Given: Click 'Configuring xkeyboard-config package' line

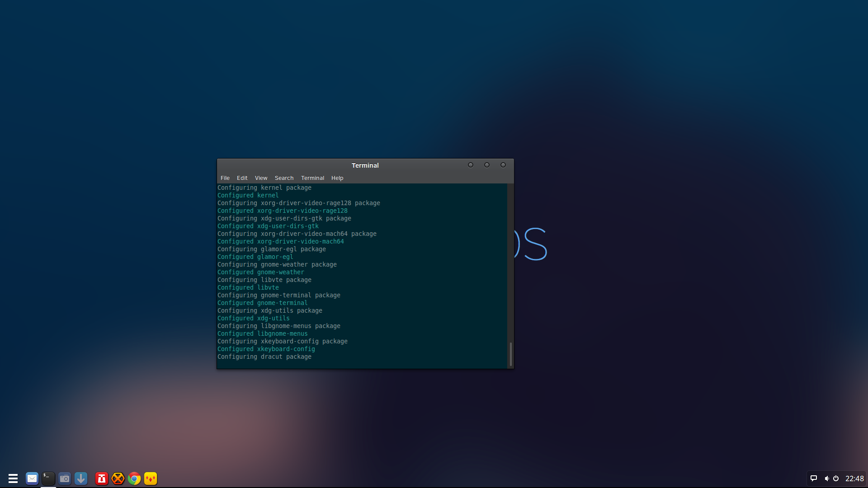Looking at the screenshot, I should pos(283,341).
